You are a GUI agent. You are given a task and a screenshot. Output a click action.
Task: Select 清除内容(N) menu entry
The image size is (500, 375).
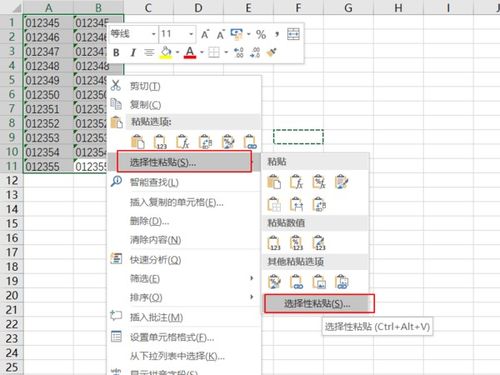[184, 239]
